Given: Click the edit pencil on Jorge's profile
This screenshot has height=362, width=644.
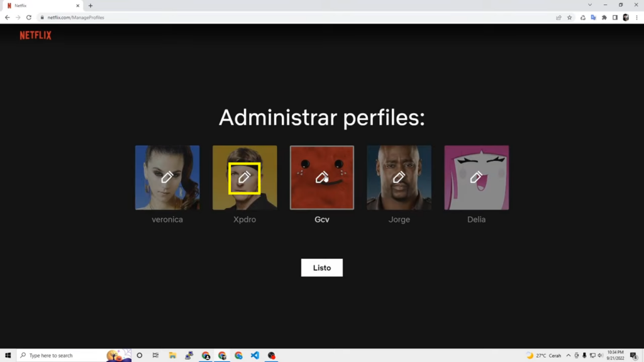Looking at the screenshot, I should click(x=399, y=177).
